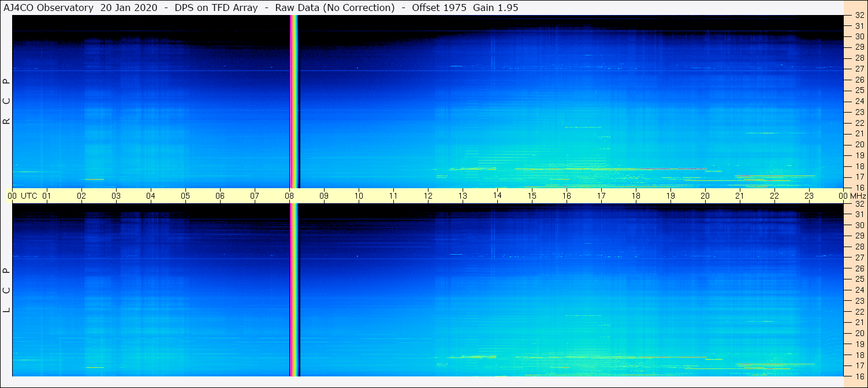Click the 16 MHz tick of RCP panel

click(x=859, y=188)
